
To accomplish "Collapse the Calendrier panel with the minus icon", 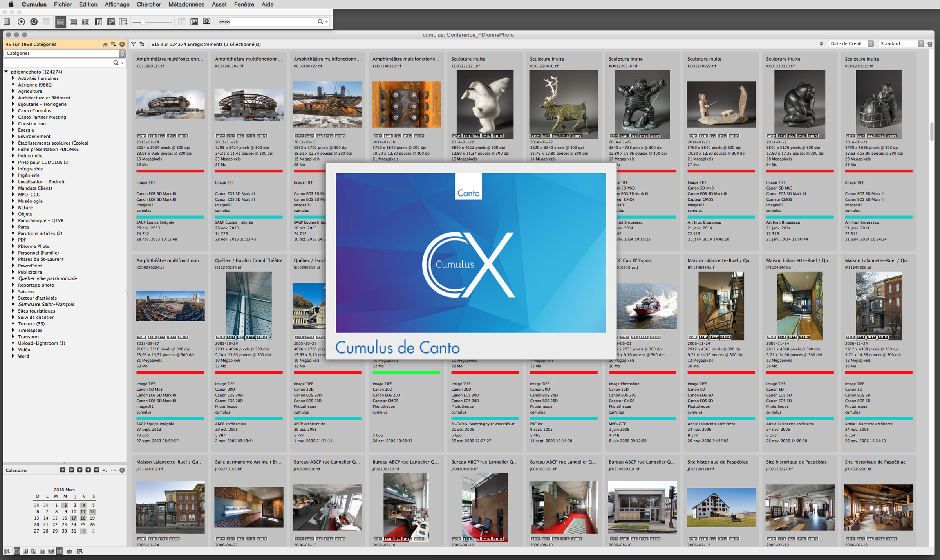I will point(114,470).
